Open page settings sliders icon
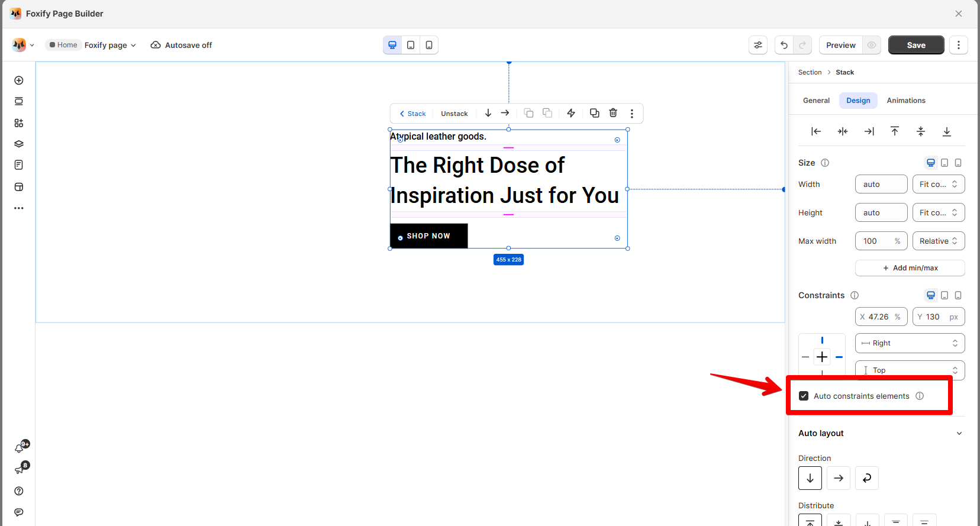 tap(758, 45)
